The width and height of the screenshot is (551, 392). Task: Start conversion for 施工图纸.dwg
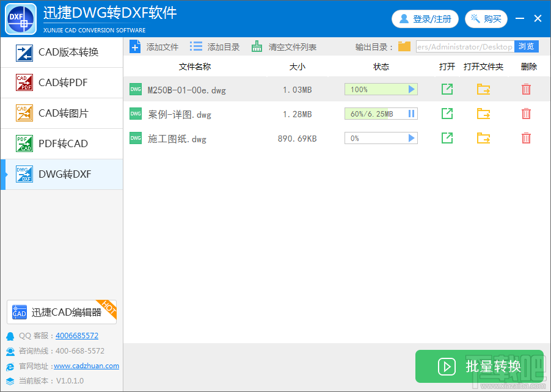(x=412, y=138)
